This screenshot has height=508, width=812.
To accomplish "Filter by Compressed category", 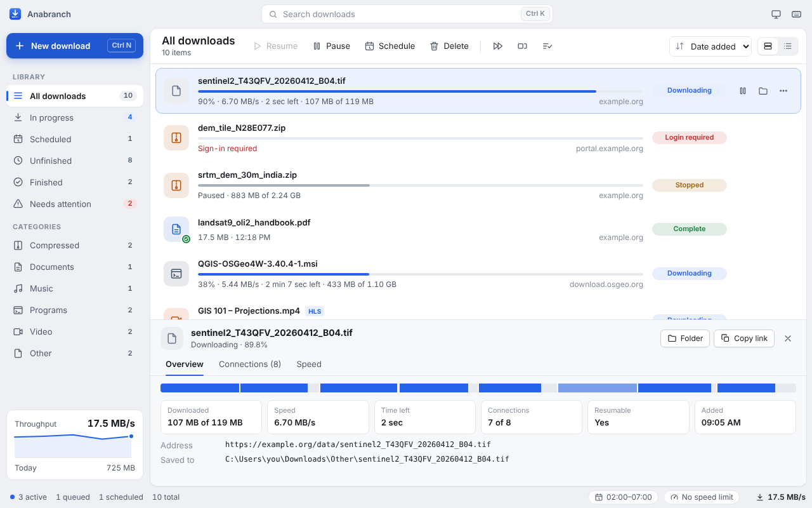I will click(75, 245).
